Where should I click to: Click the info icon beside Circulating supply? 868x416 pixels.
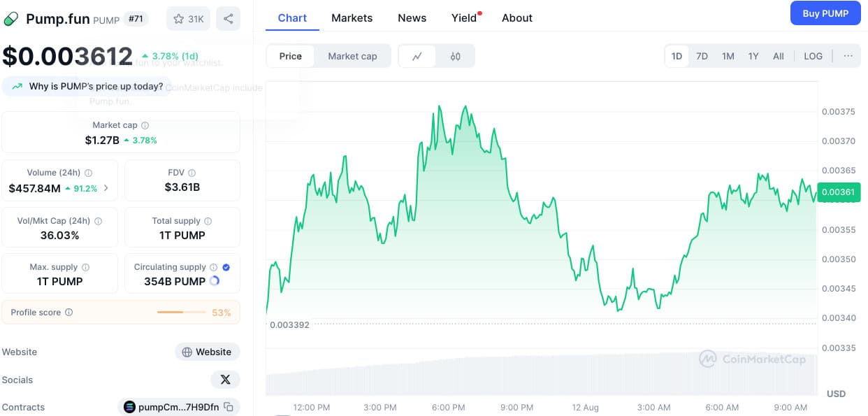tap(214, 267)
